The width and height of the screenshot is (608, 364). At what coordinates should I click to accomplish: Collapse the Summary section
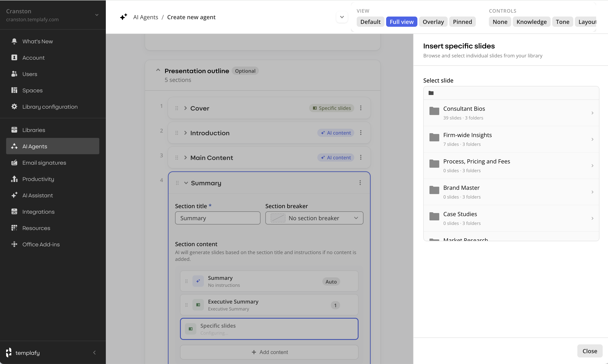(x=186, y=183)
